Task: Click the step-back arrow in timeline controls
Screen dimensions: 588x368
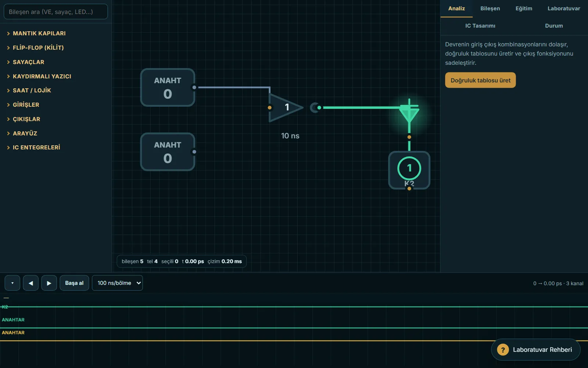Action: coord(31,283)
